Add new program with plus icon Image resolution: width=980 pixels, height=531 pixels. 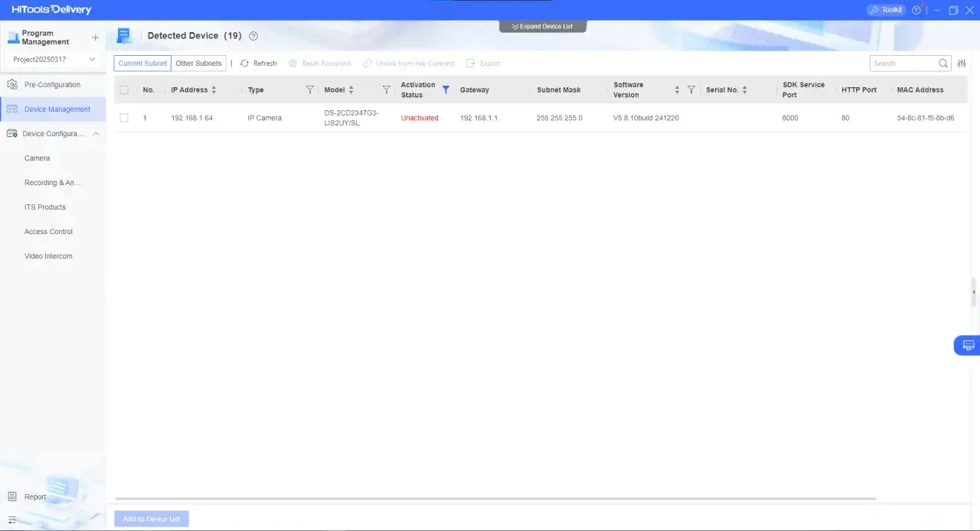click(x=96, y=37)
